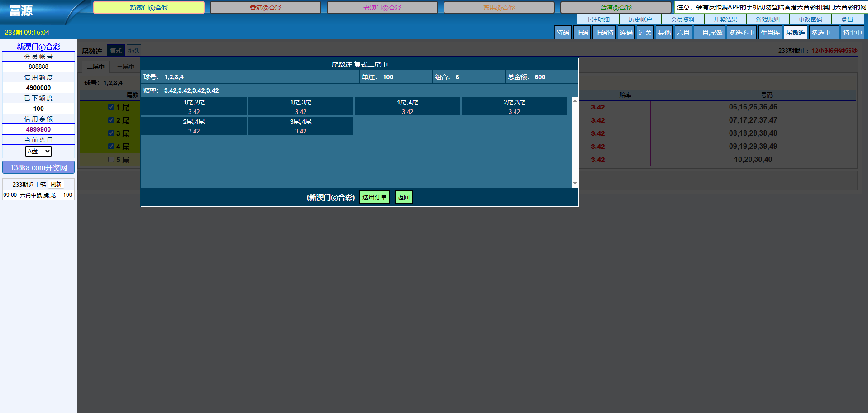Select the 3尾,4尾 combination cell

pyautogui.click(x=301, y=126)
